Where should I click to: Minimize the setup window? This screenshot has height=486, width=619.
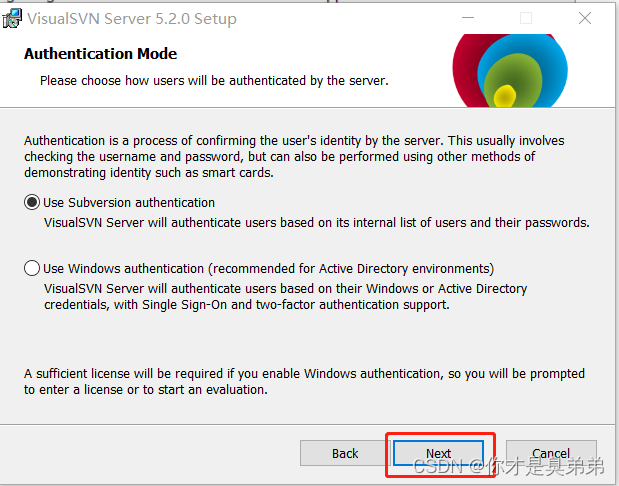(468, 18)
